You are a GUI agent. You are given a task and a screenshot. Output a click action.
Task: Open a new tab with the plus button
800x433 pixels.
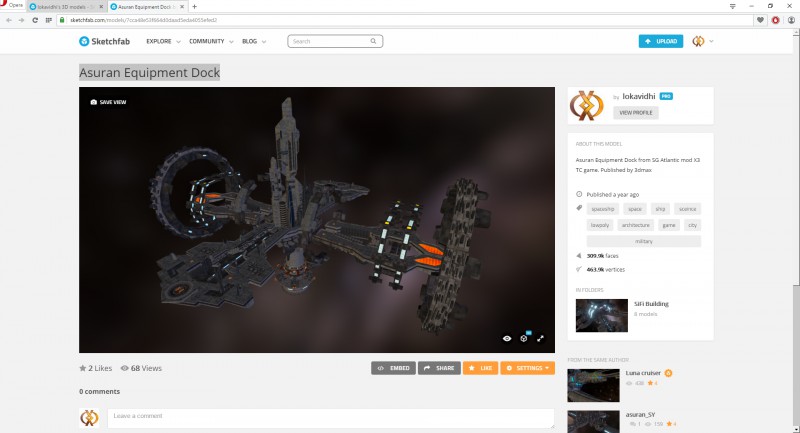pyautogui.click(x=194, y=7)
